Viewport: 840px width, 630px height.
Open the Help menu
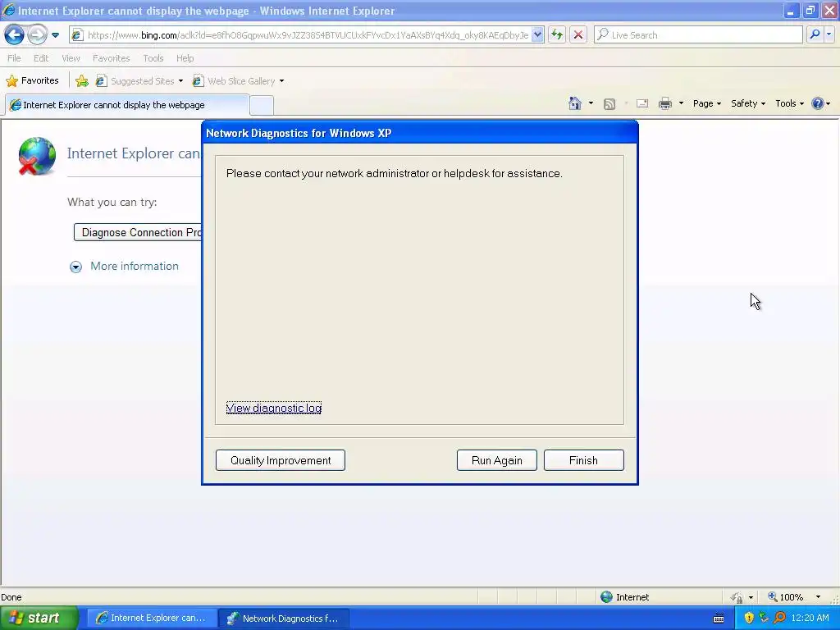pos(185,58)
